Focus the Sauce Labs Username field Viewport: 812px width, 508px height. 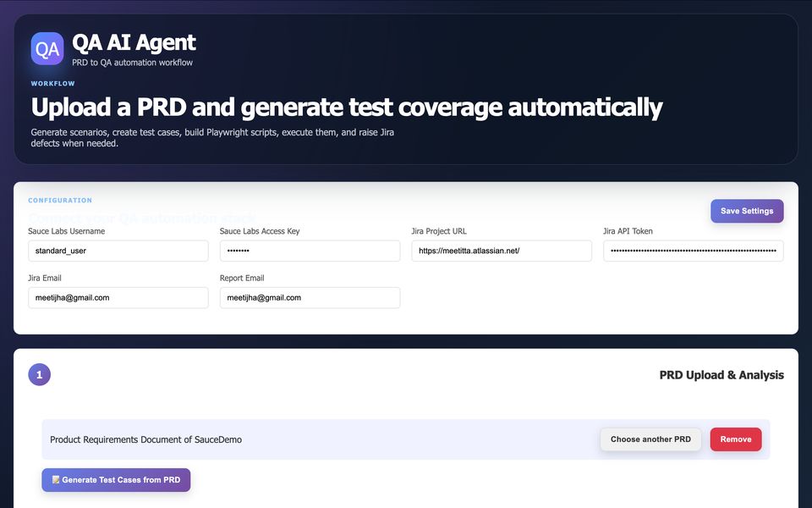click(118, 251)
